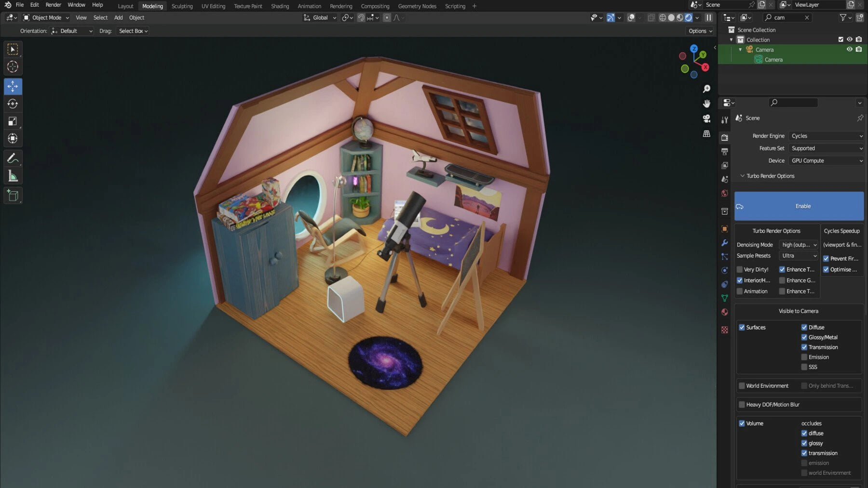Activate the Rotate tool
This screenshot has width=868, height=488.
(x=13, y=104)
